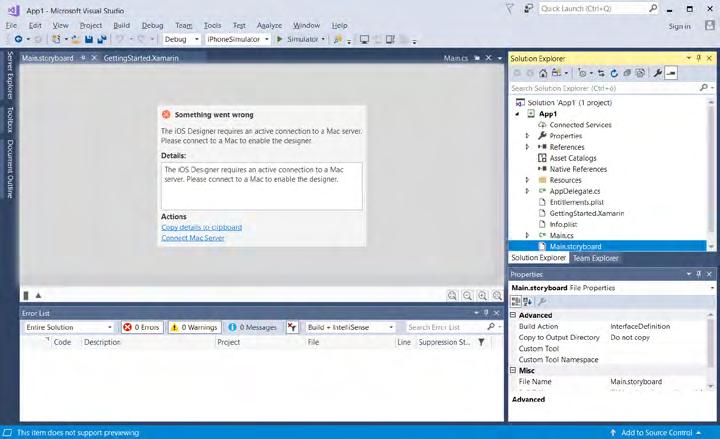Click the Categorized view icon in Properties
The height and width of the screenshot is (439, 720).
(x=516, y=302)
